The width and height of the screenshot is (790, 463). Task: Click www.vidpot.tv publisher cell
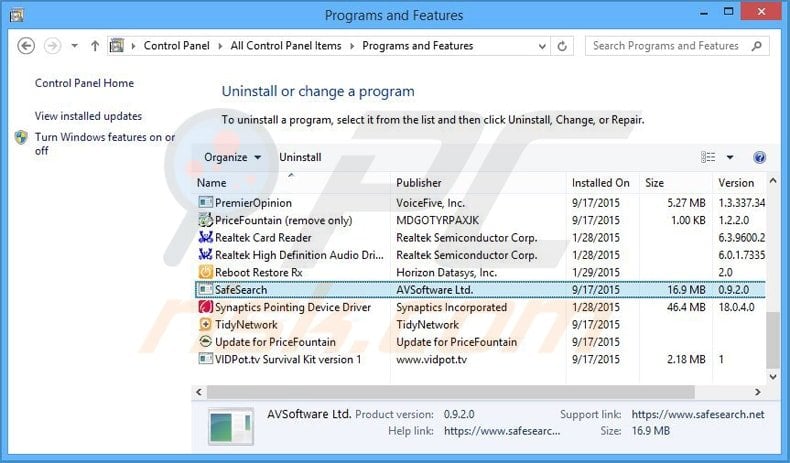tap(431, 359)
